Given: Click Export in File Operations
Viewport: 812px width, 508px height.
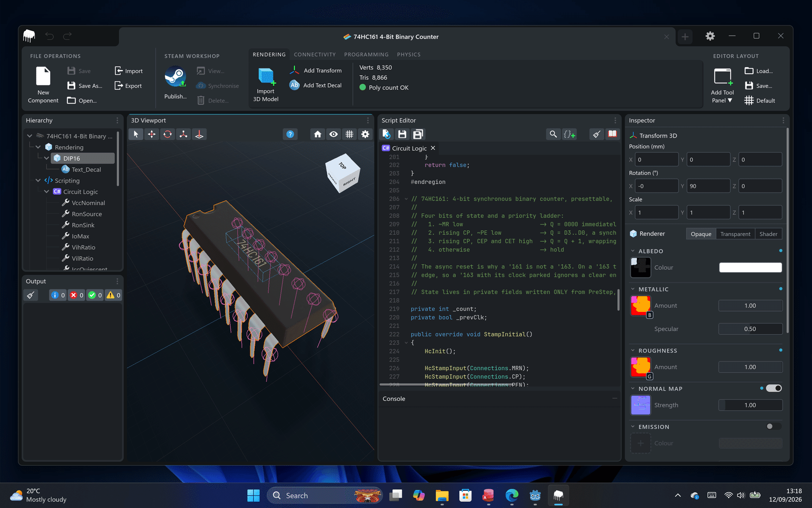Looking at the screenshot, I should (x=128, y=86).
